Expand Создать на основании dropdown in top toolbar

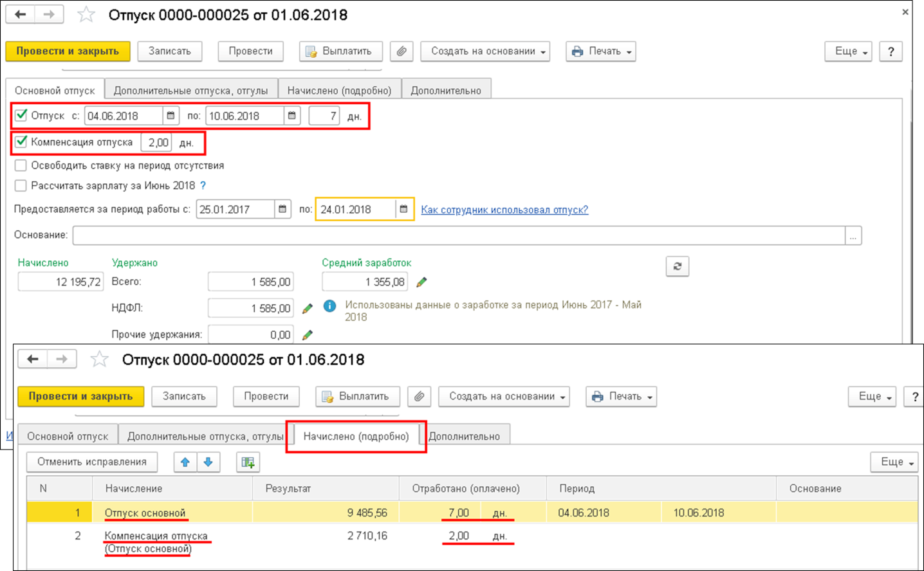click(485, 51)
